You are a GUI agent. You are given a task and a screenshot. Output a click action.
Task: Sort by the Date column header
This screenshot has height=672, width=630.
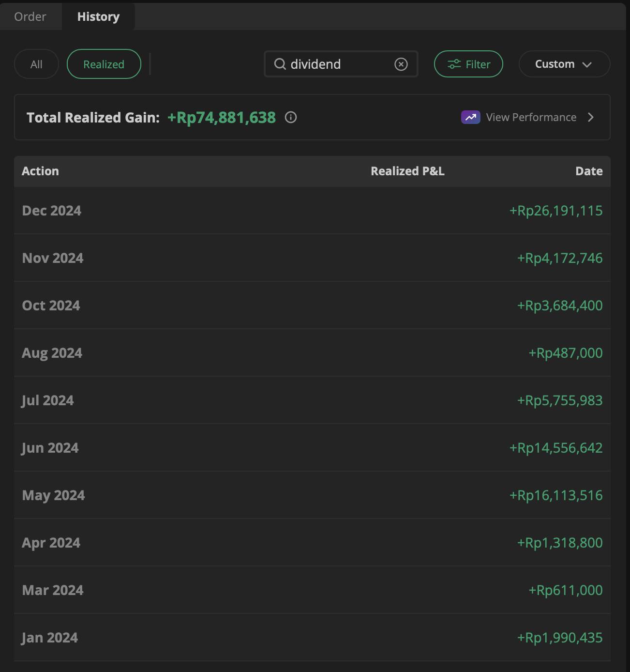click(588, 171)
